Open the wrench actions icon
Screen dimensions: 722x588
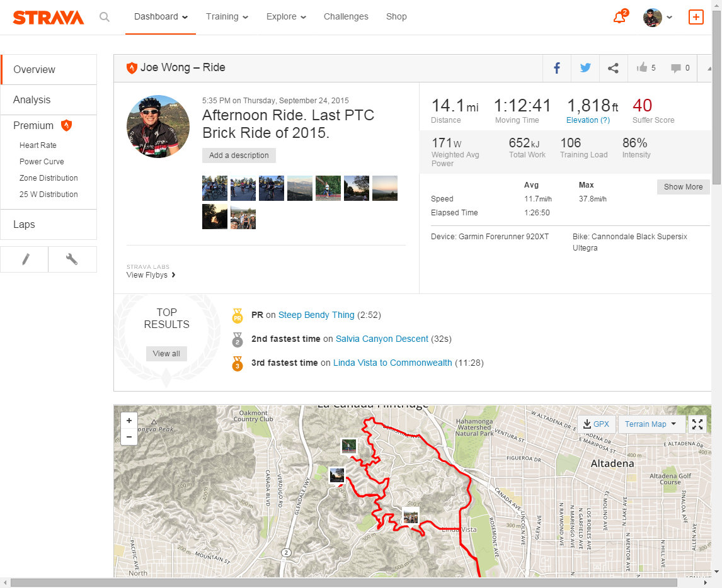tap(72, 259)
